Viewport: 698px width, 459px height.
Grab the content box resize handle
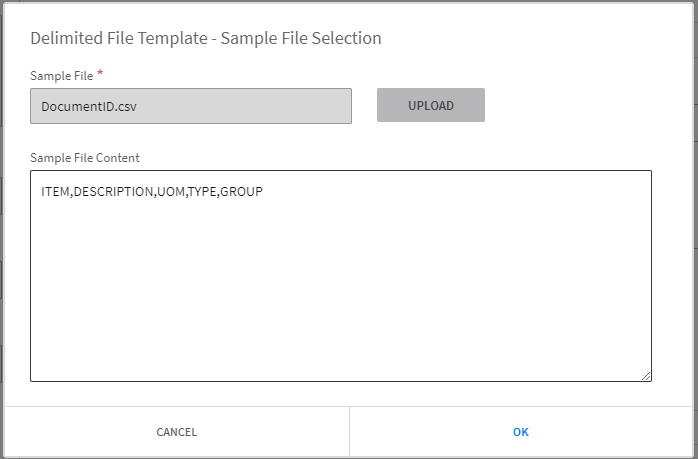click(646, 376)
